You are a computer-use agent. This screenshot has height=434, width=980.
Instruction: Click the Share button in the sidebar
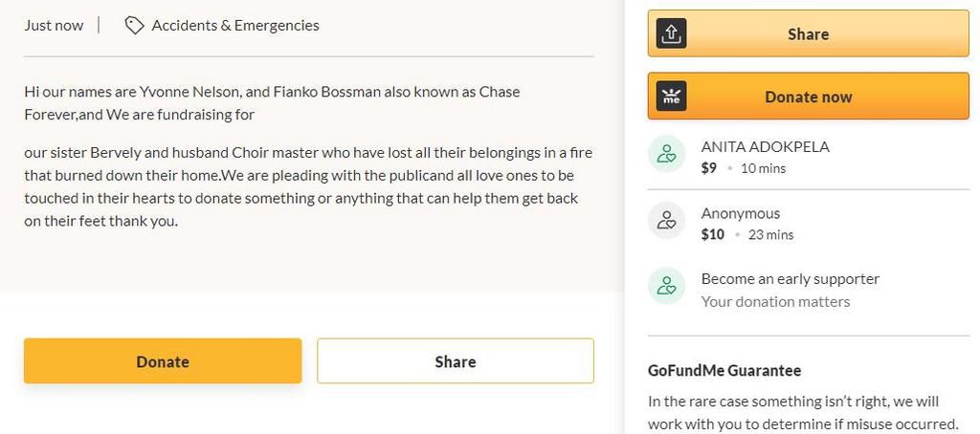coord(808,33)
